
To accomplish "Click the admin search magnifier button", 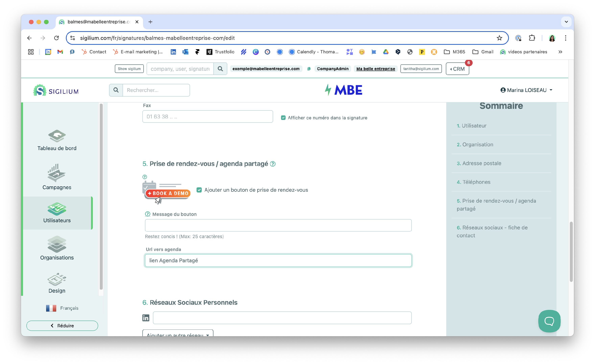I will [x=220, y=69].
